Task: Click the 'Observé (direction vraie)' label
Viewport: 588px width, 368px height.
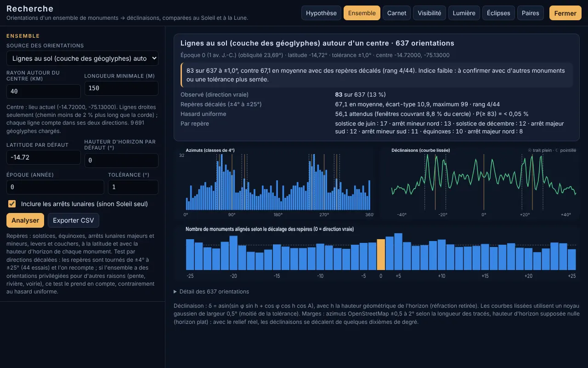Action: [215, 95]
